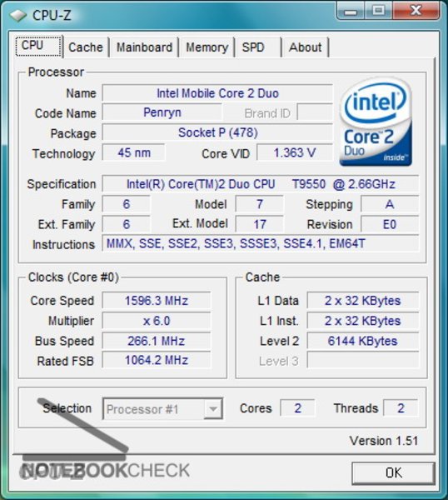Image resolution: width=448 pixels, height=500 pixels.
Task: Click the Core Speed value field
Action: click(156, 300)
